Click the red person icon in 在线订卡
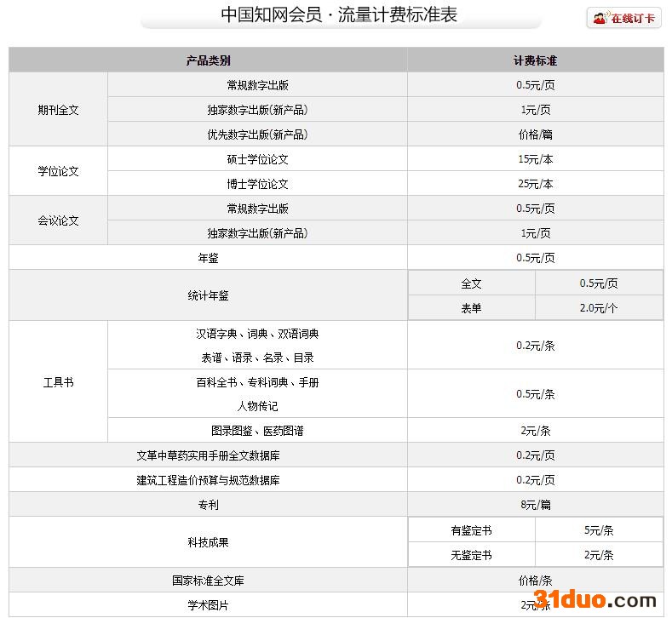The width and height of the screenshot is (672, 618). (600, 18)
